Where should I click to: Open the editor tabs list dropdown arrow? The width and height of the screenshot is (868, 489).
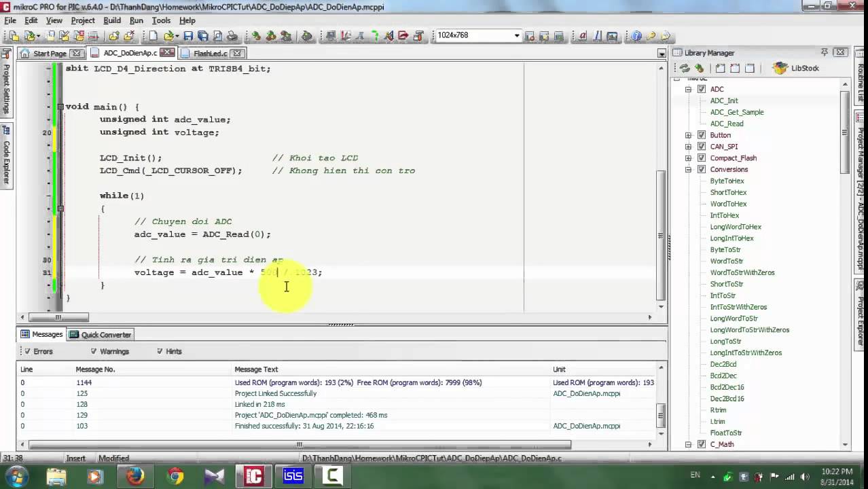662,53
